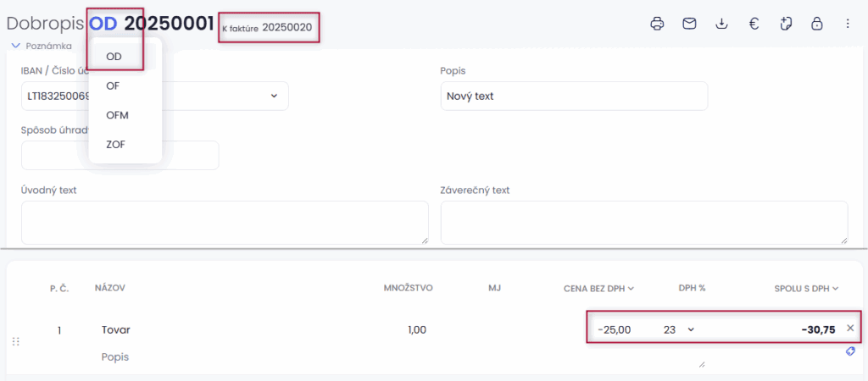This screenshot has height=381, width=868.
Task: Click the euro payment icon
Action: [753, 24]
